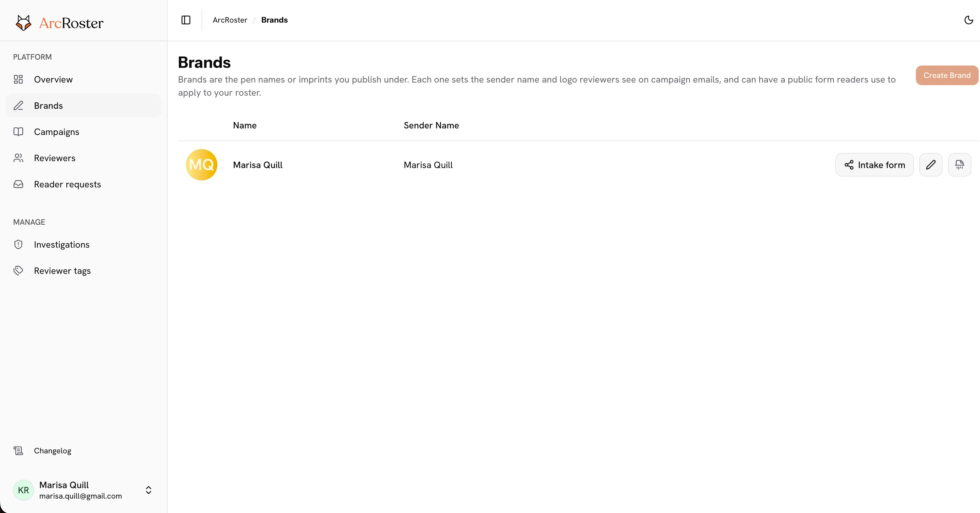980x513 pixels.
Task: View the Changelog
Action: pyautogui.click(x=84, y=450)
